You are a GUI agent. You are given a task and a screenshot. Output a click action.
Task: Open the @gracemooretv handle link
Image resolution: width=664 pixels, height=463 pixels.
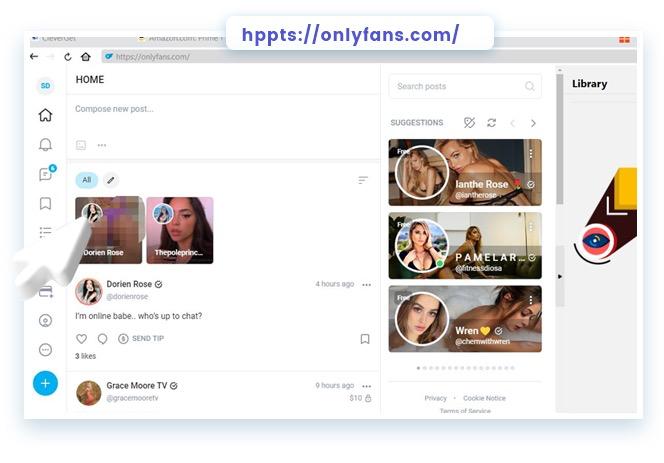click(132, 398)
